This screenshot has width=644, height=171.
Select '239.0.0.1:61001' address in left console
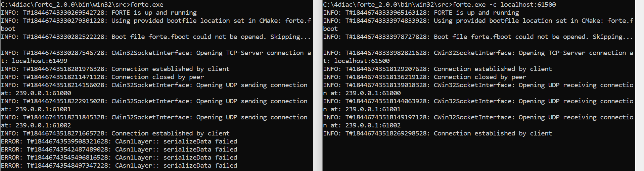[43, 109]
